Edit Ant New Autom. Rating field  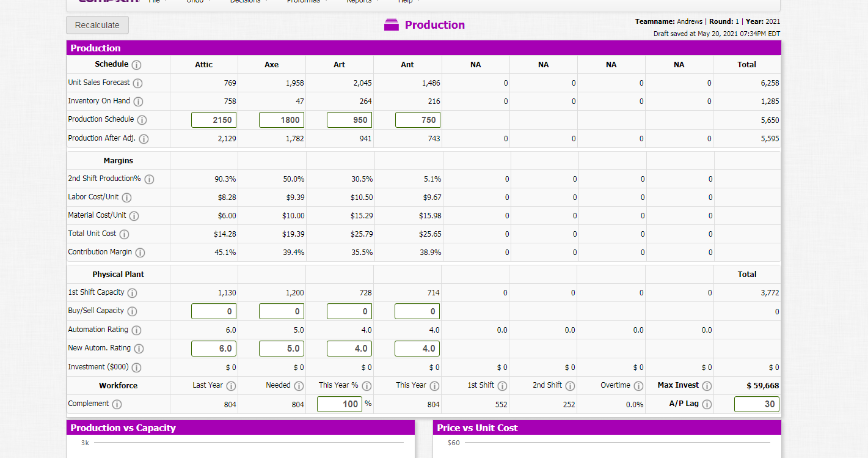point(417,349)
